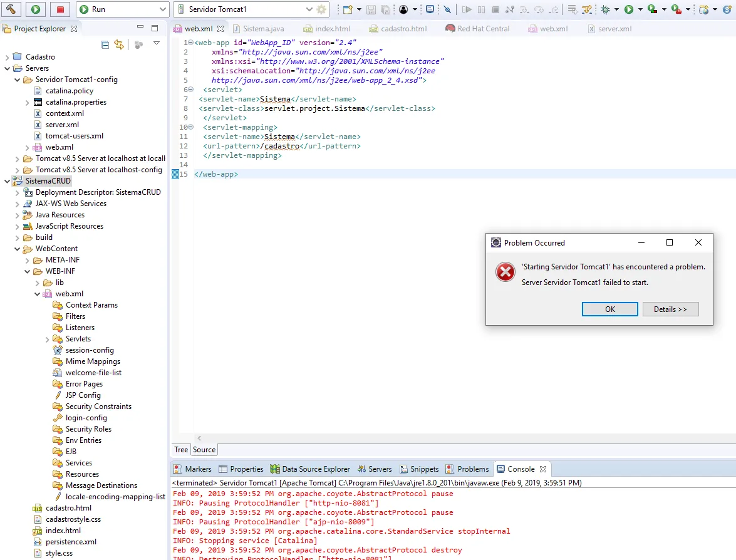Click OK in the Problem Occurred dialog
This screenshot has height=560, width=736.
[609, 309]
